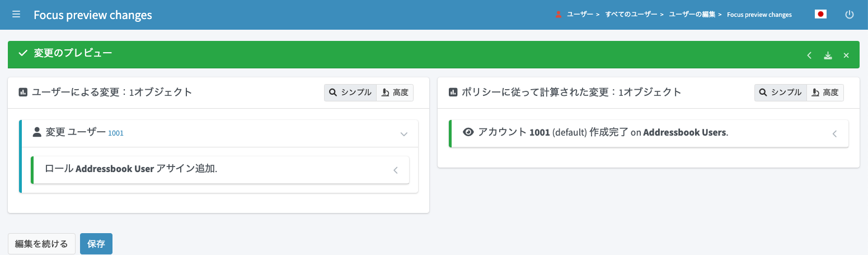
Task: Select 高度 view in ポリシー panel
Action: tap(825, 92)
